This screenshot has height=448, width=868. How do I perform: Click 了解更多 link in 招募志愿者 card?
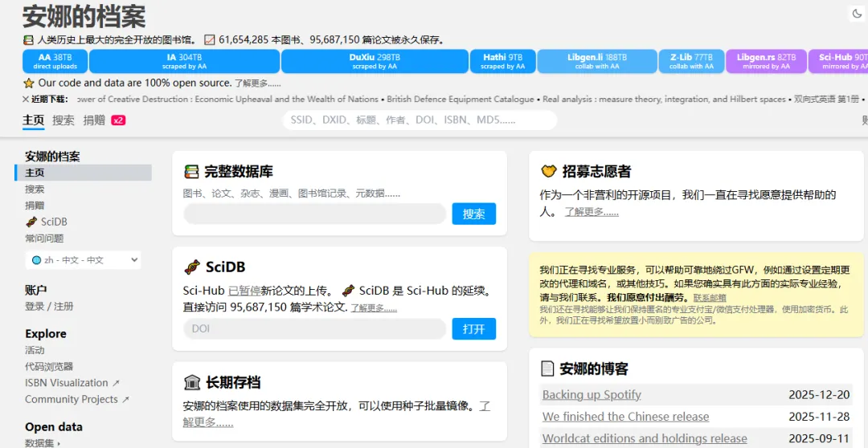point(592,212)
